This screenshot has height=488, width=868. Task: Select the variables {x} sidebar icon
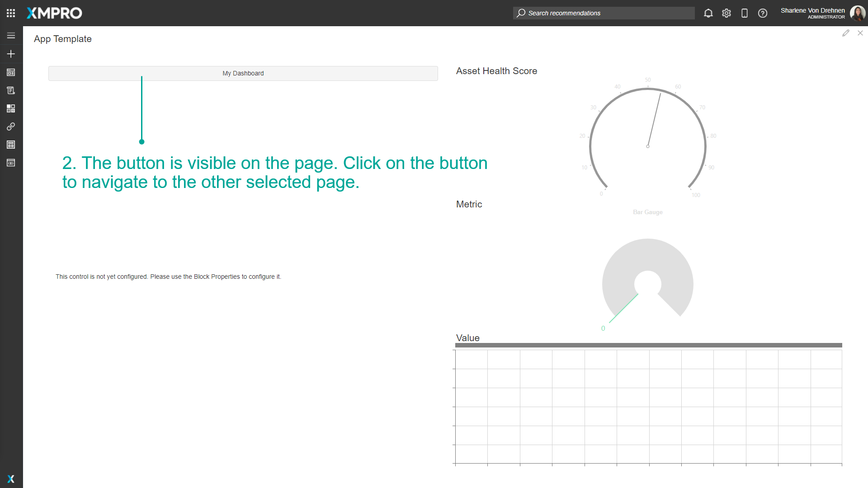coord(11,163)
